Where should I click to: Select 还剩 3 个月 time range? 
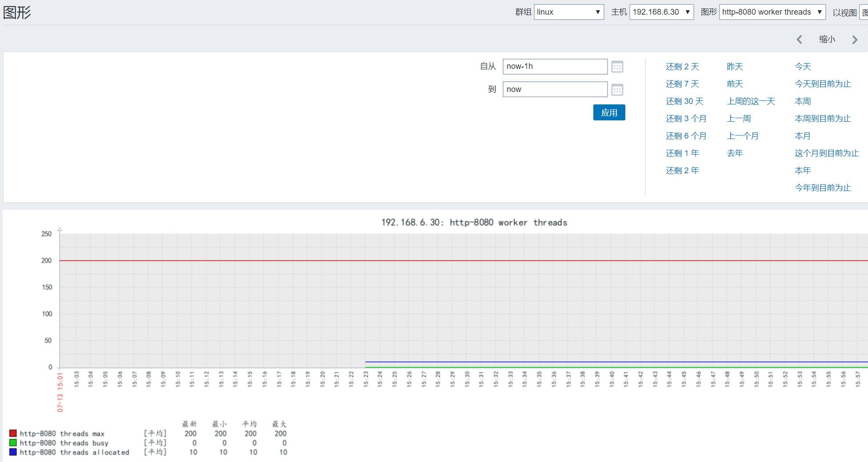[686, 119]
